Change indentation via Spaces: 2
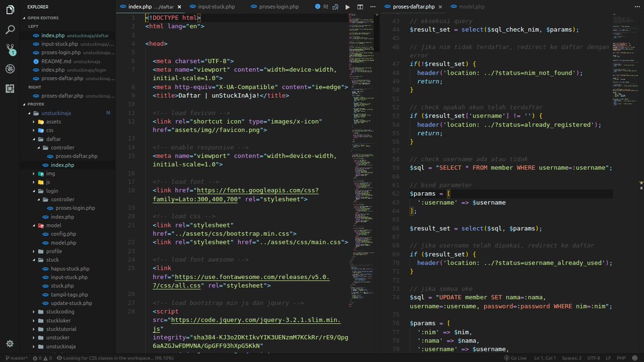 573,358
